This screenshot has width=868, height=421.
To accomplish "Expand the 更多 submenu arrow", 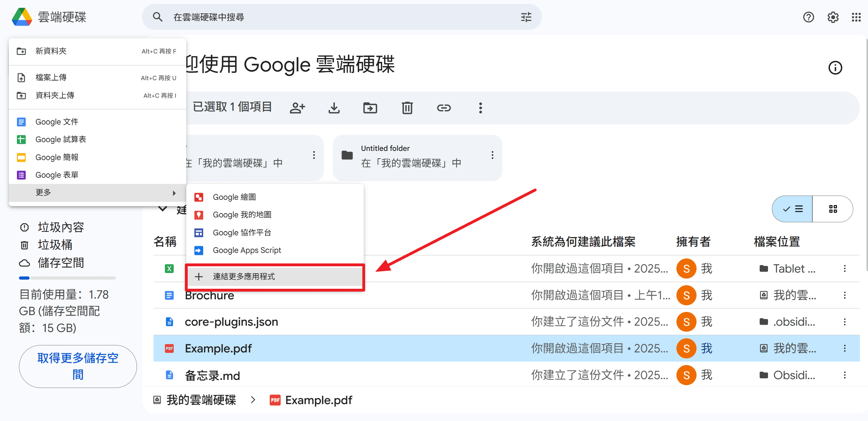I will 174,193.
